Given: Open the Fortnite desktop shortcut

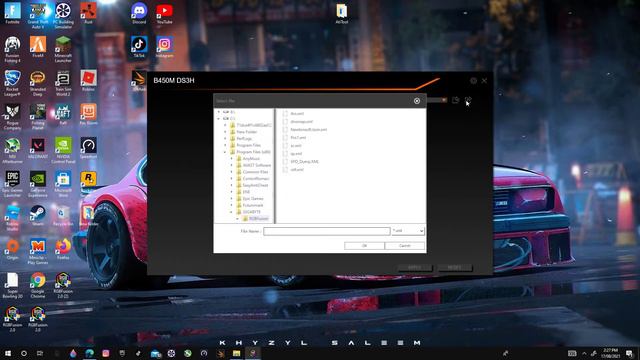Looking at the screenshot, I should (x=13, y=13).
